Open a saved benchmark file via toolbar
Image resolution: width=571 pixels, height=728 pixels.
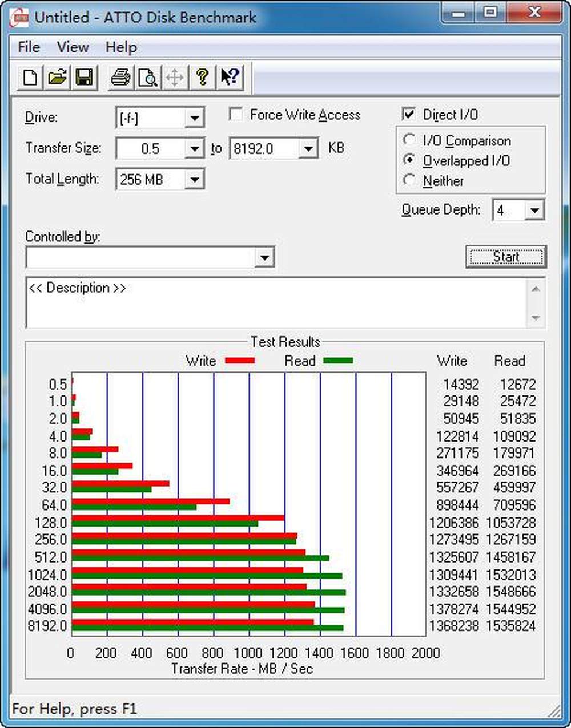click(x=57, y=77)
